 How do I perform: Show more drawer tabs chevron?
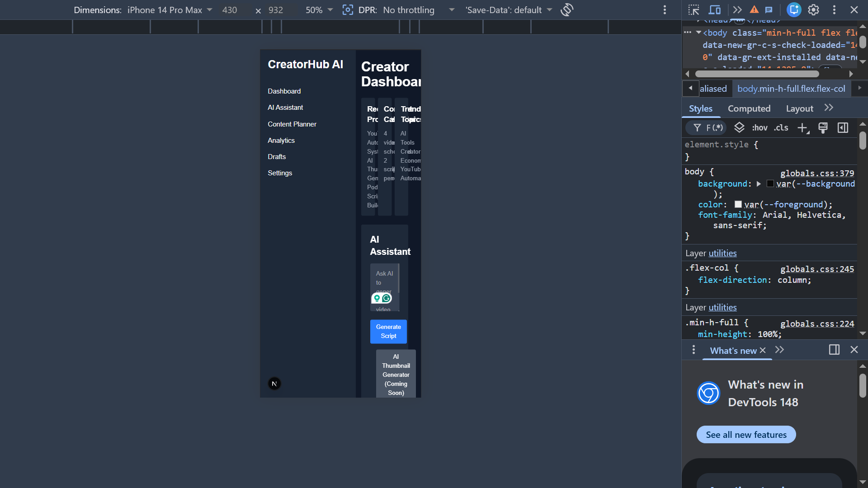(x=779, y=350)
